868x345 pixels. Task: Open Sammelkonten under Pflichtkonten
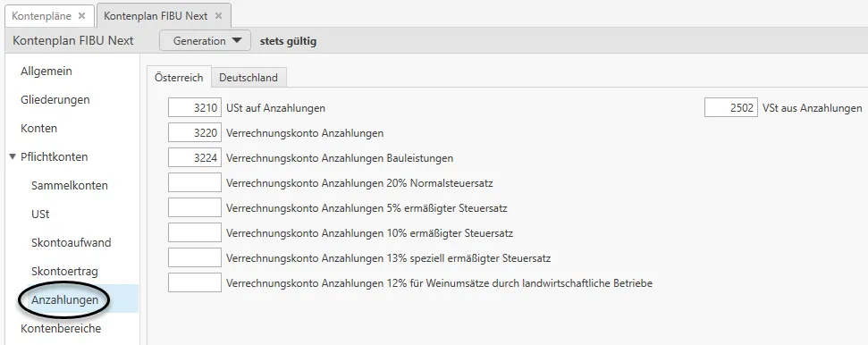pos(70,186)
